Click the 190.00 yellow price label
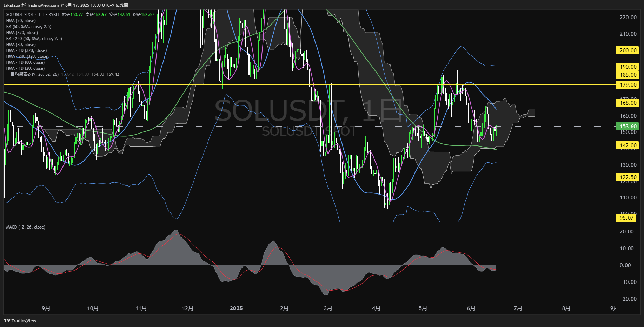 click(628, 67)
